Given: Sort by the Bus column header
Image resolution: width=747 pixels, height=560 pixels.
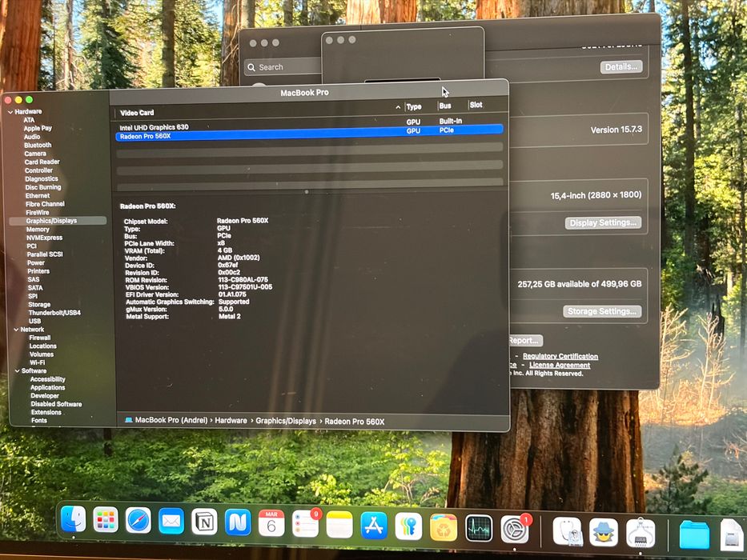Looking at the screenshot, I should pyautogui.click(x=445, y=106).
